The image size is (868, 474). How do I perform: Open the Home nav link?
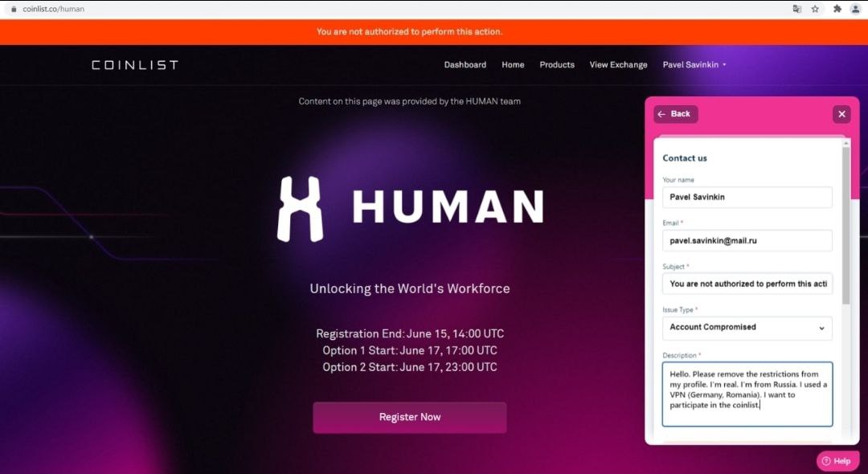click(513, 65)
